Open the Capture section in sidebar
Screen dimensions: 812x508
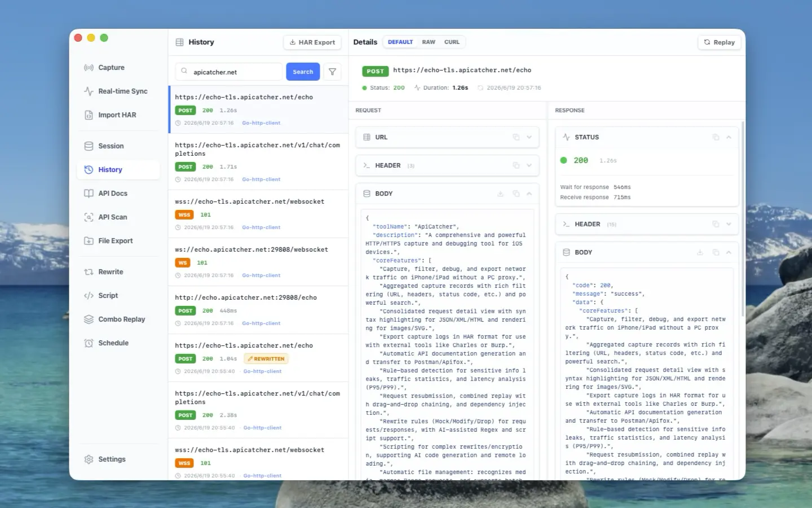[x=118, y=68]
